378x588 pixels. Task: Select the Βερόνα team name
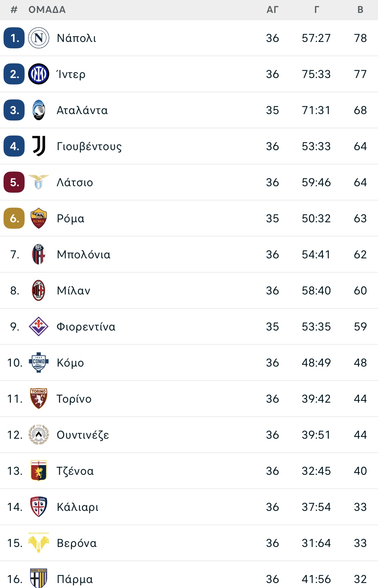click(x=77, y=543)
